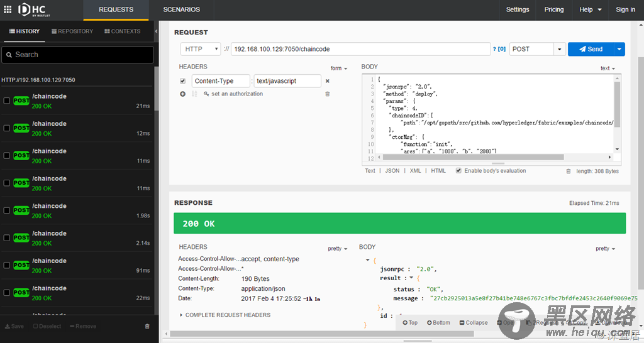Screen dimensions: 644x343
Task: Click the request body horizontal scrollbar
Action: click(472, 157)
